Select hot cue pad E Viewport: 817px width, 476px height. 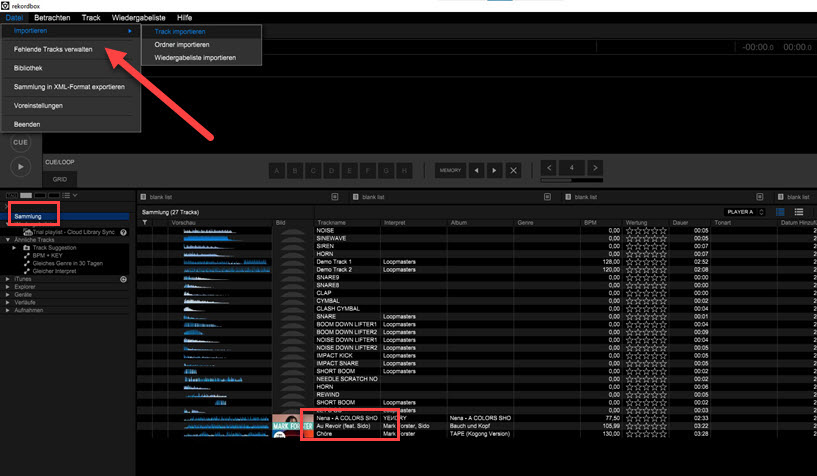pyautogui.click(x=350, y=170)
